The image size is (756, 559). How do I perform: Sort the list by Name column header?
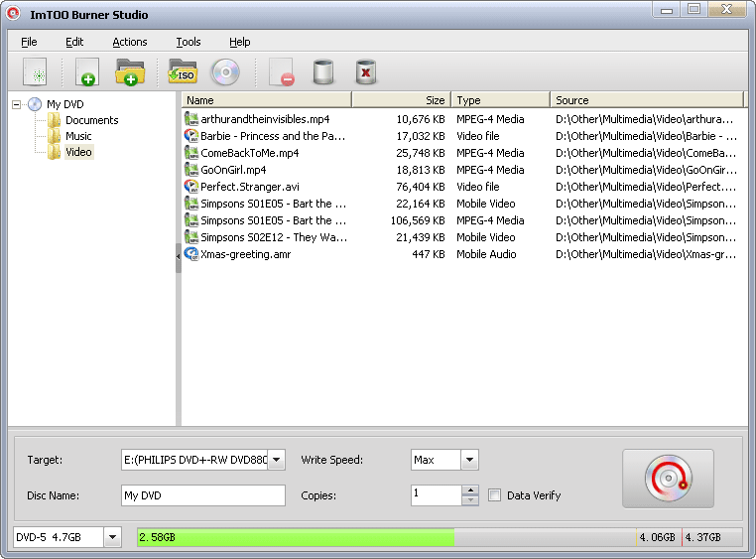tap(267, 100)
